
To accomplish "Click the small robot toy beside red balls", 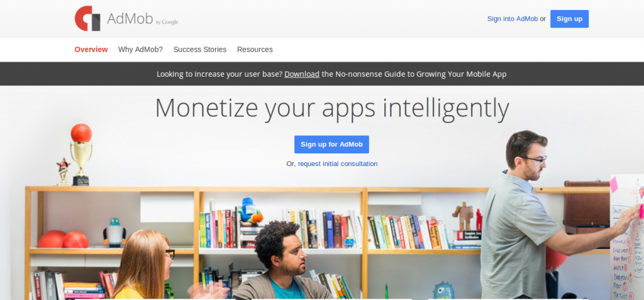I will 114,233.
